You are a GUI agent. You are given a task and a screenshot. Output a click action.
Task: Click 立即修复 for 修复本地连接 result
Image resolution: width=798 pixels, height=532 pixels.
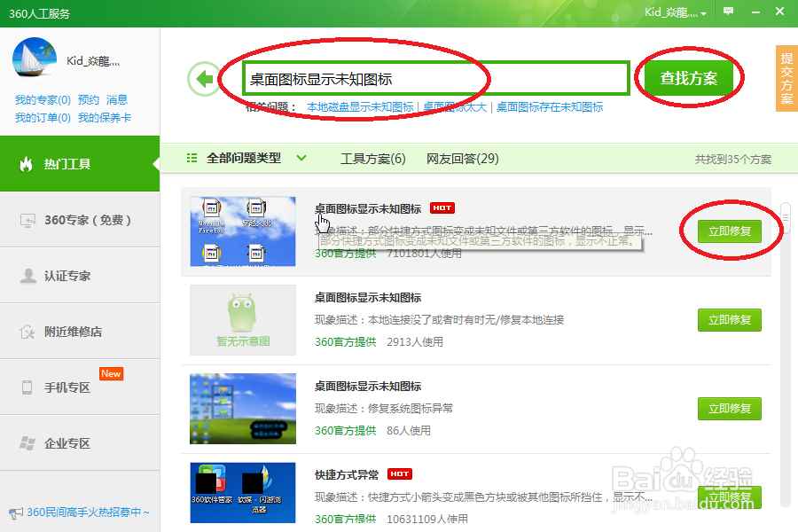pos(730,320)
